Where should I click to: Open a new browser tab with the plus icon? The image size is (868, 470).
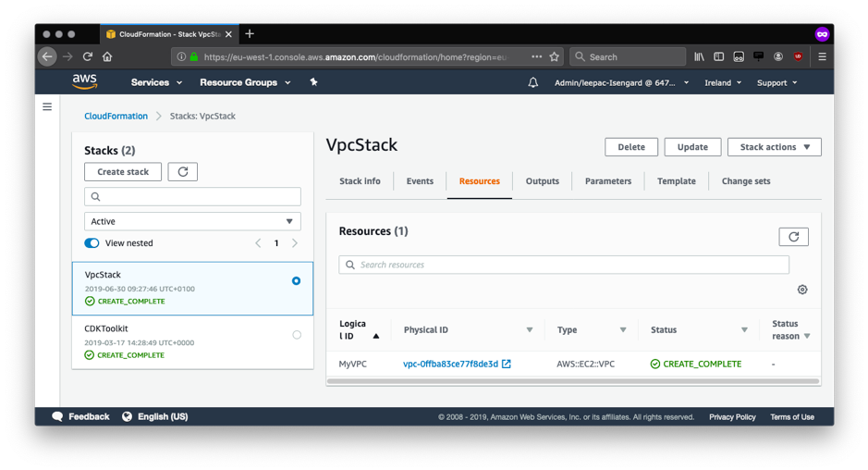[250, 34]
